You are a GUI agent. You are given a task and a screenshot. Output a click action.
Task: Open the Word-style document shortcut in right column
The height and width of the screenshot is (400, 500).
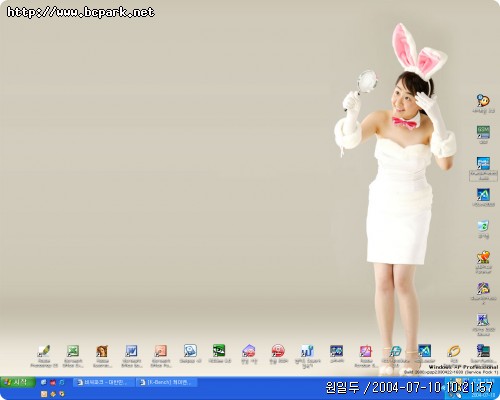pyautogui.click(x=483, y=325)
